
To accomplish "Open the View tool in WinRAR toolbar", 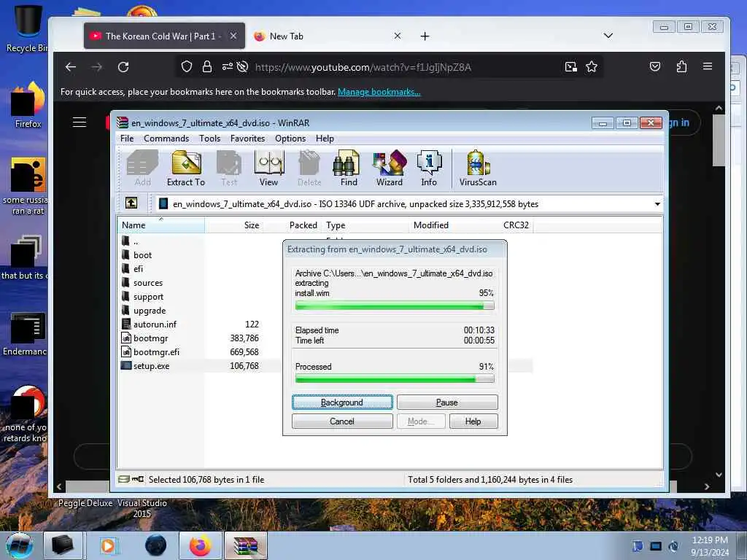I will click(268, 168).
